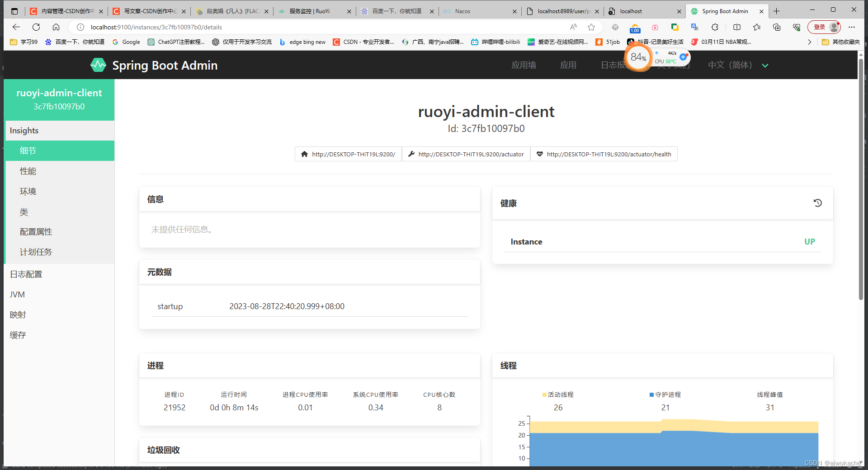Screen dimensions: 868x470
Task: Open browser essentials heart-pulse icon
Action: (797, 27)
